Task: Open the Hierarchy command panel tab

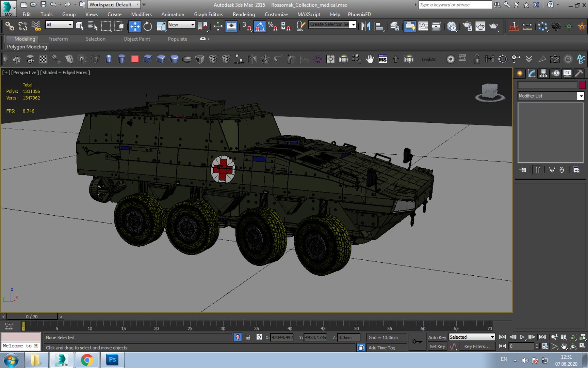Action: pos(543,73)
